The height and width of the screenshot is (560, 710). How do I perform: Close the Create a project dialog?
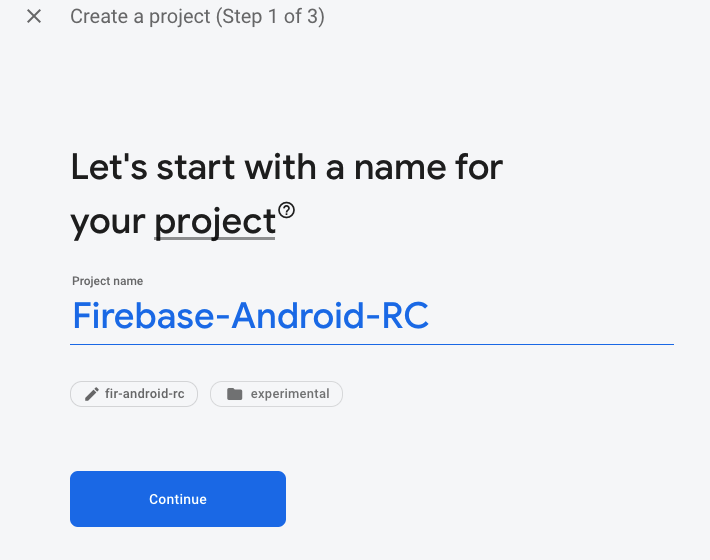[34, 17]
